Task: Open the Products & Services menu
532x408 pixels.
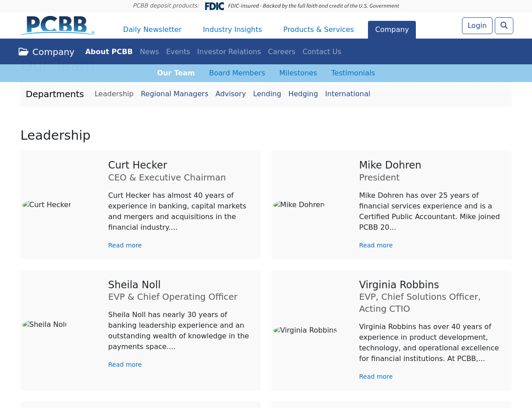Action: (x=318, y=30)
